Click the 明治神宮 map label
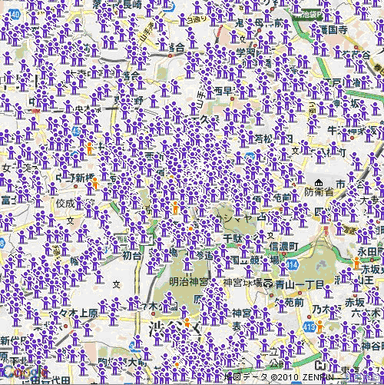 tap(189, 282)
